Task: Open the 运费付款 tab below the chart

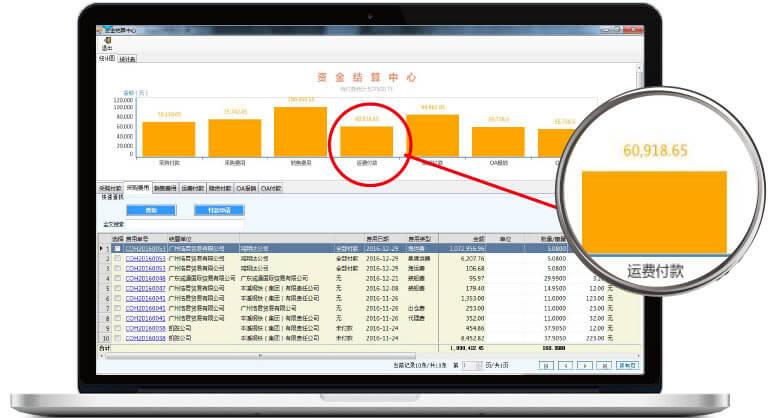Action: coord(193,188)
